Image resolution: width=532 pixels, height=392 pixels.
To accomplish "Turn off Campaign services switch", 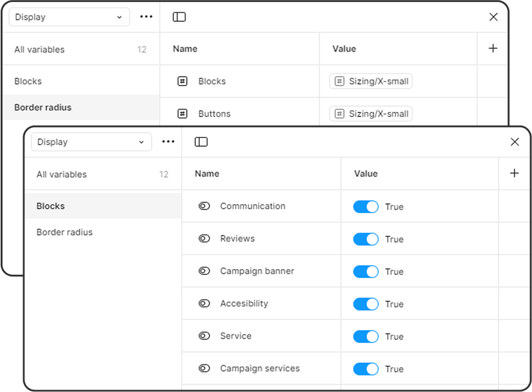I will pyautogui.click(x=366, y=369).
